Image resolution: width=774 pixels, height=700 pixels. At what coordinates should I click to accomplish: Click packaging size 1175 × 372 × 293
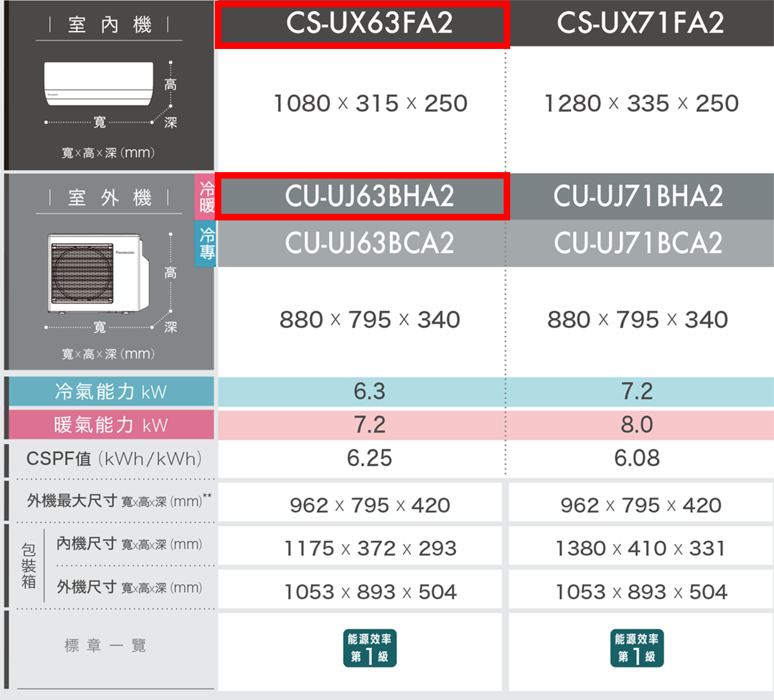[370, 549]
